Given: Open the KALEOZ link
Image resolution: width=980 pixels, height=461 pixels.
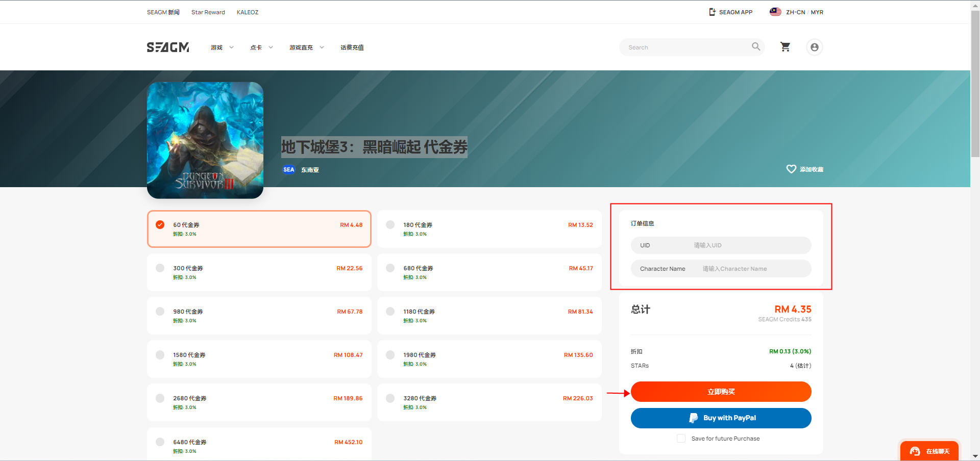Looking at the screenshot, I should [x=248, y=12].
